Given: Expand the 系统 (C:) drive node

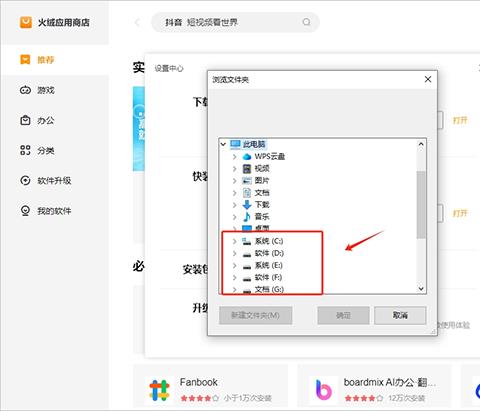Looking at the screenshot, I should point(234,241).
